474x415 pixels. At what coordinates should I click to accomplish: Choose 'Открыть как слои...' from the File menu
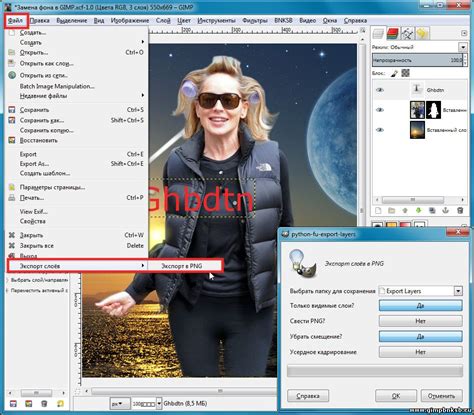pos(77,63)
